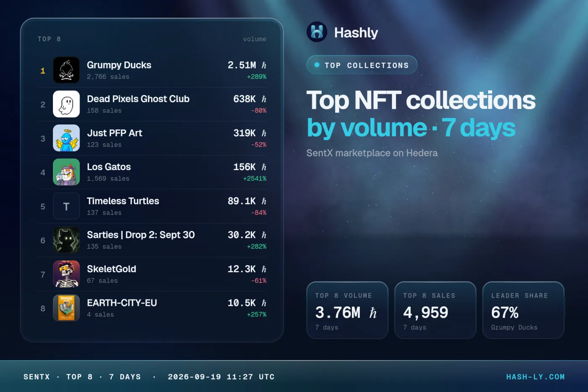
Task: Open the Dead Pixels Ghost Club ghost thumbnail
Action: 66,104
